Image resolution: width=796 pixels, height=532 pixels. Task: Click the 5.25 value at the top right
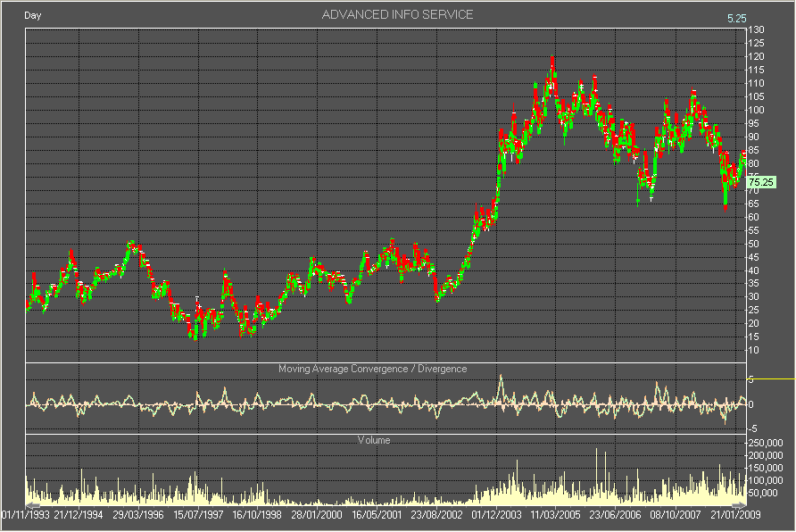point(736,18)
